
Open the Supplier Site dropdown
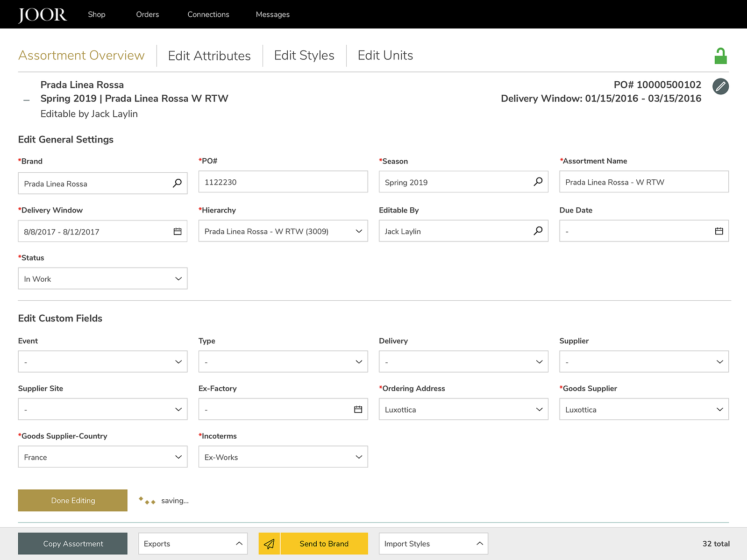pos(103,409)
